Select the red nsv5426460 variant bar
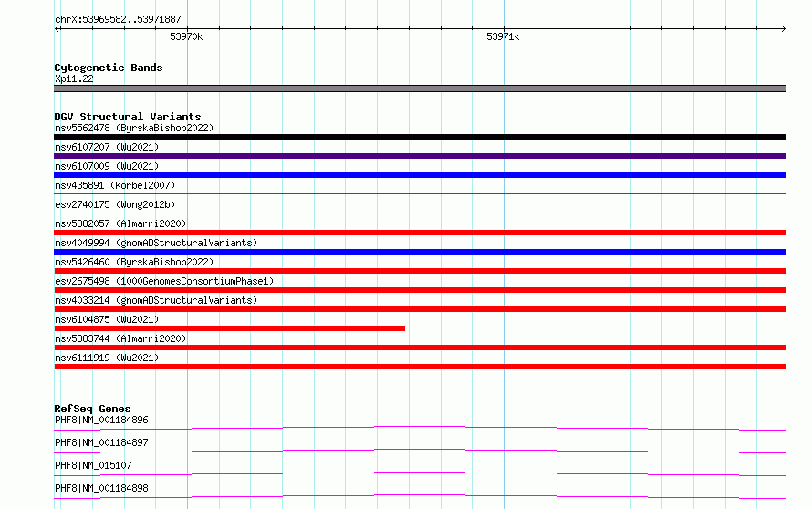Screen dimensions: 812x509 click(420, 271)
